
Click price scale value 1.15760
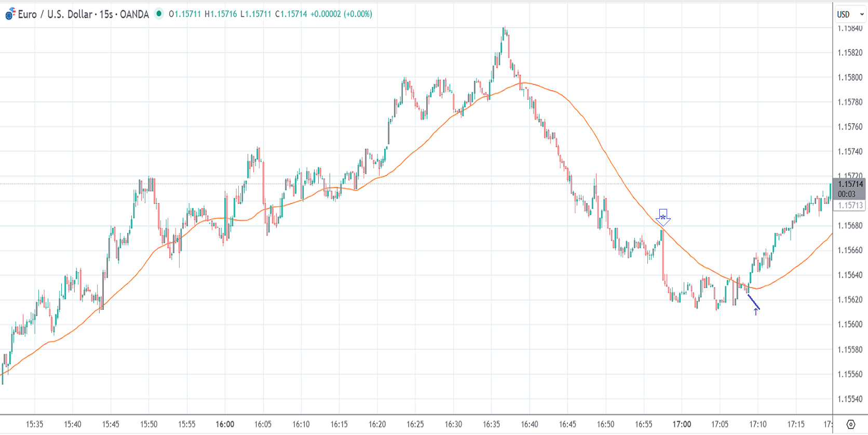click(850, 127)
